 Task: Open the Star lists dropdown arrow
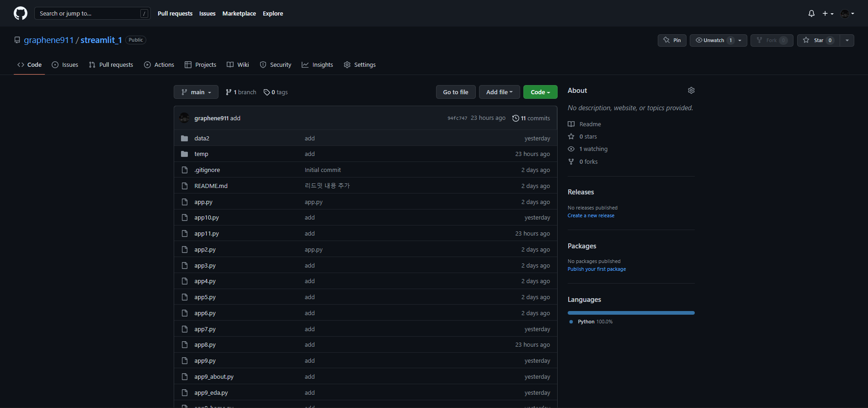coord(847,40)
